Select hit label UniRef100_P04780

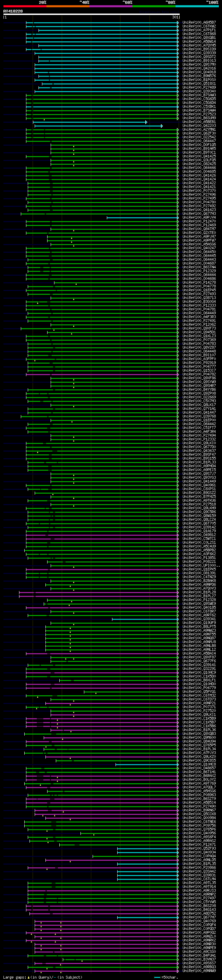click(199, 202)
